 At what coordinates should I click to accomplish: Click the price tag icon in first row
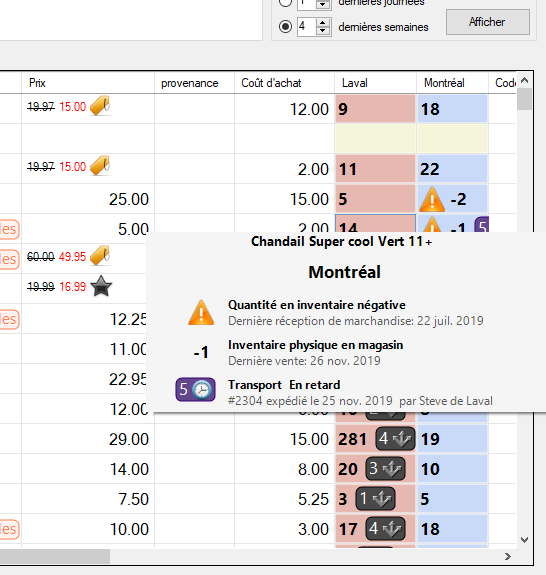click(x=100, y=106)
